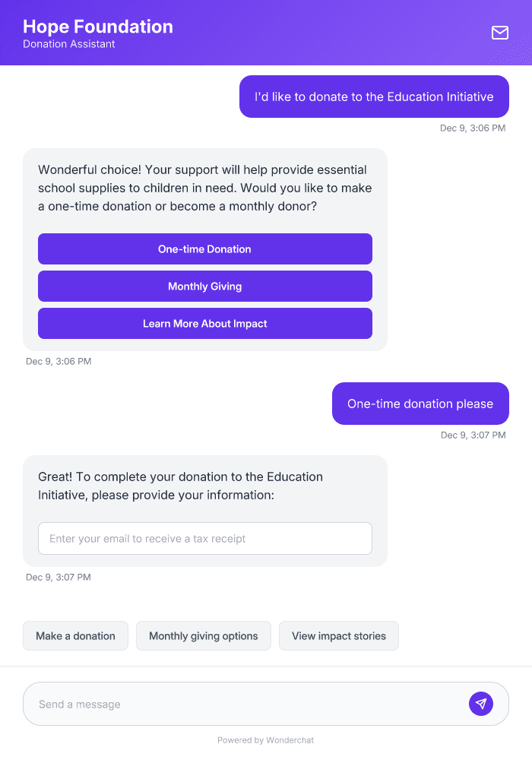Viewport: 532px width, 760px height.
Task: Click the Wonderful choice assistant message
Action: 204,186
